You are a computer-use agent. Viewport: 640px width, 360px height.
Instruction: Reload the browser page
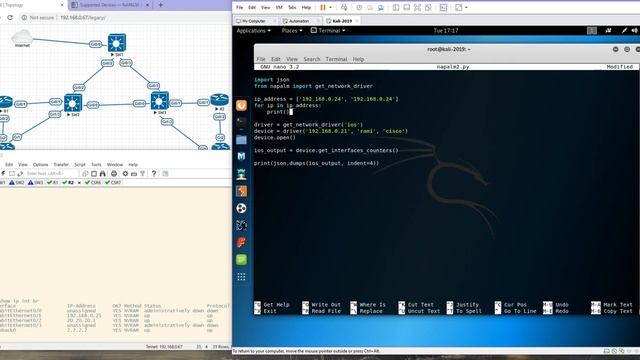[10, 18]
